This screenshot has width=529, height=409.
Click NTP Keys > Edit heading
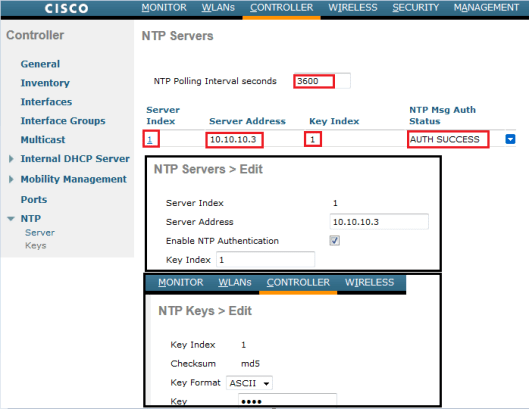[x=205, y=310]
